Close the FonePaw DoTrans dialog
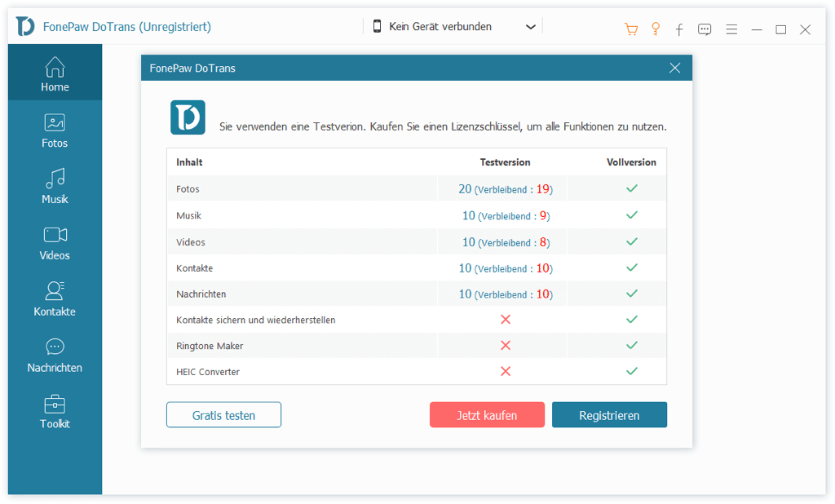The image size is (835, 504). pos(674,68)
